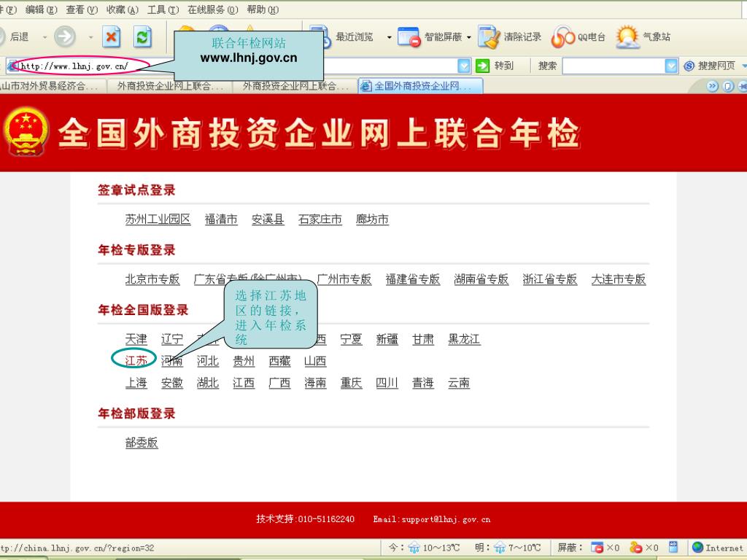The image size is (747, 560).
Task: Click the green Refresh page icon
Action: pos(142,36)
